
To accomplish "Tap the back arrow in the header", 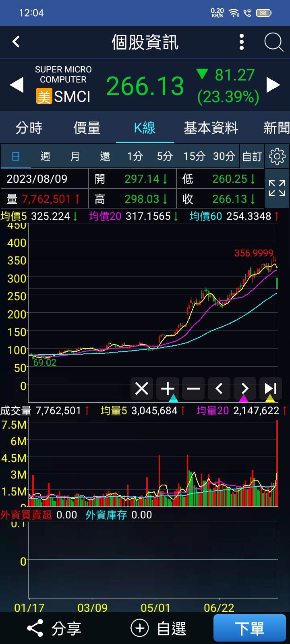I will coord(16,41).
